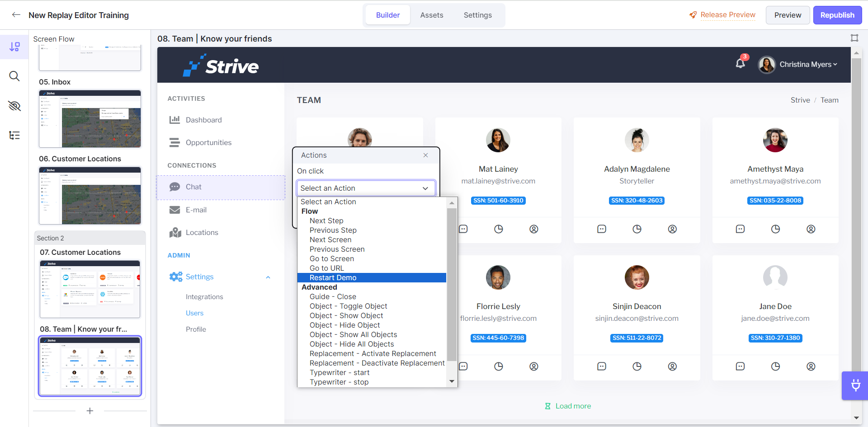
Task: Click Amethyst Maya's profile icon
Action: coord(811,229)
